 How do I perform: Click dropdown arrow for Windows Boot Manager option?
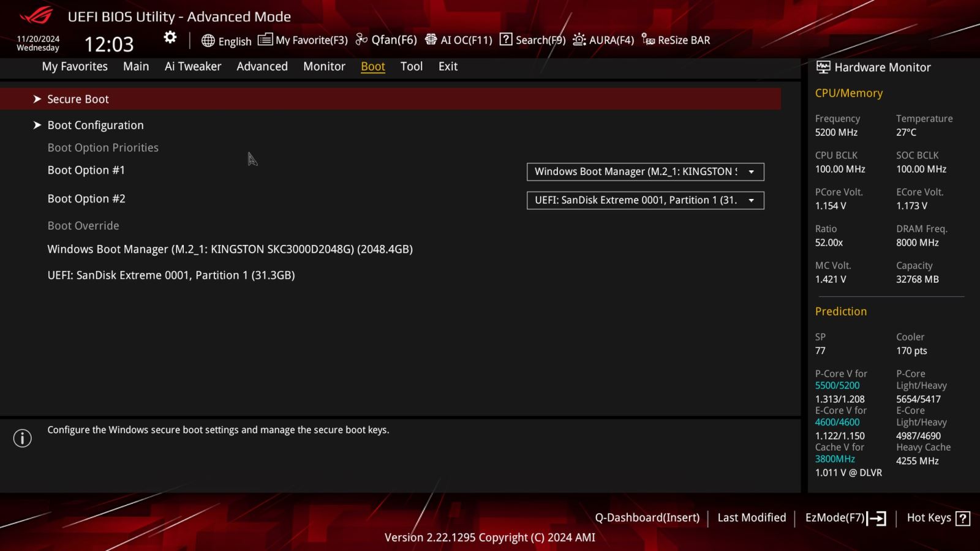752,172
